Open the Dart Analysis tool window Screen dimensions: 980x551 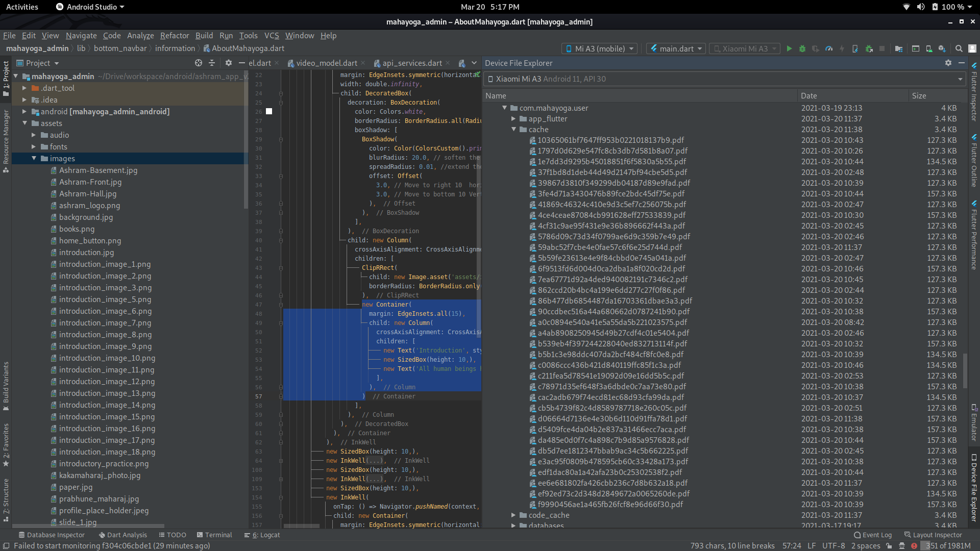[x=122, y=535]
